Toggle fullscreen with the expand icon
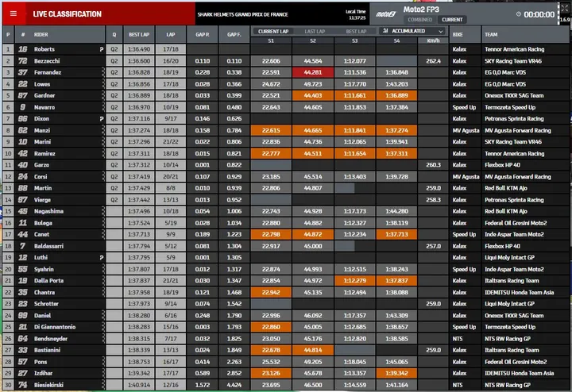 (x=564, y=9)
